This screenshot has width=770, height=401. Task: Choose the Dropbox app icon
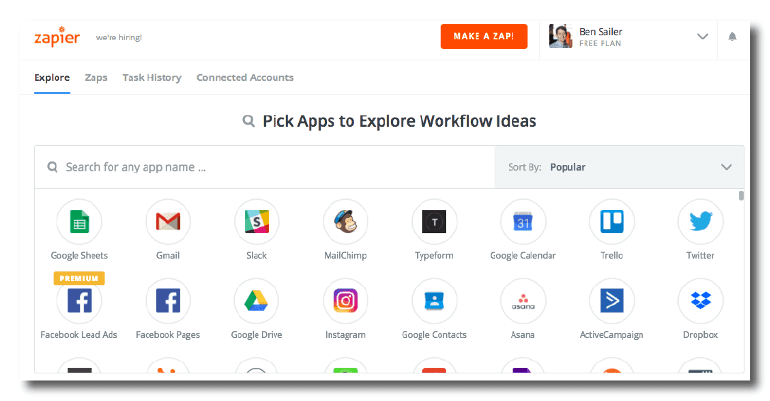click(x=701, y=301)
